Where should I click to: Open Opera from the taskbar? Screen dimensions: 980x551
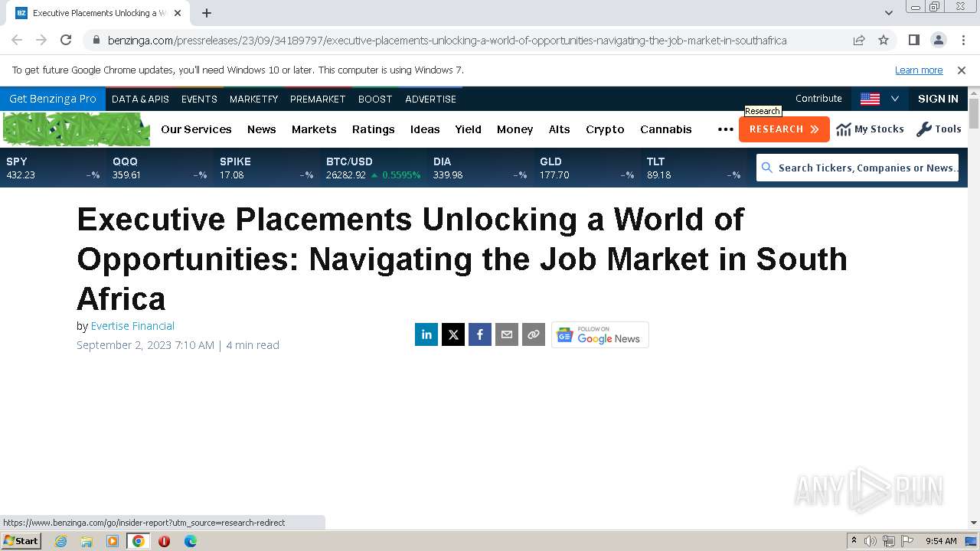point(164,541)
